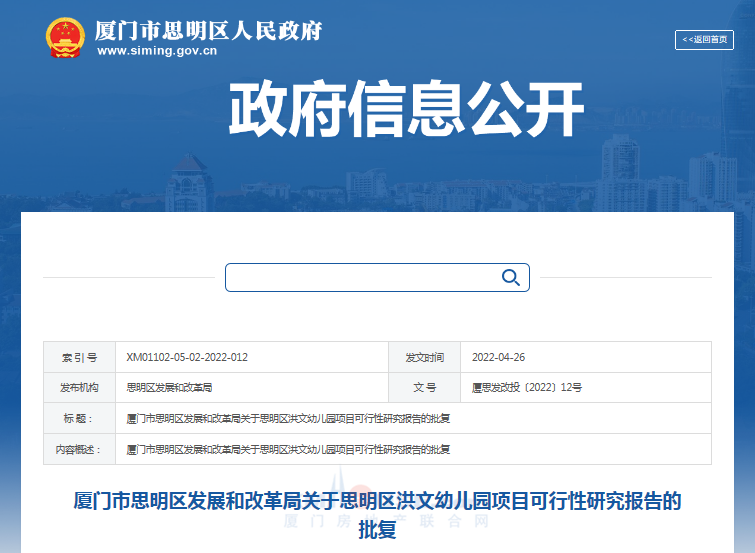Click the 发布机构 label cell
The image size is (755, 553).
click(x=79, y=387)
